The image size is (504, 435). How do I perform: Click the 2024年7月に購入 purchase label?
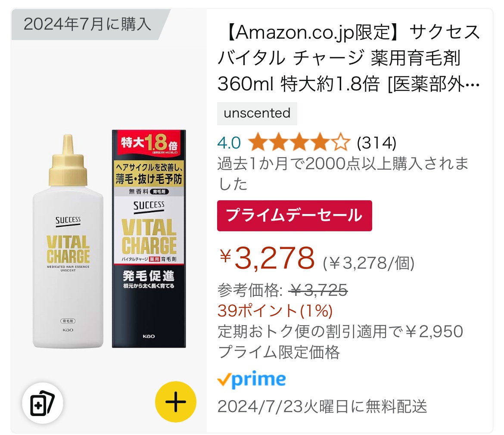(x=87, y=24)
